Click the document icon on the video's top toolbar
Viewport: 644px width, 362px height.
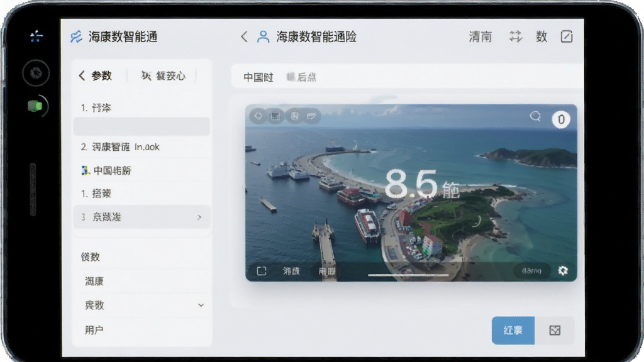(x=294, y=116)
